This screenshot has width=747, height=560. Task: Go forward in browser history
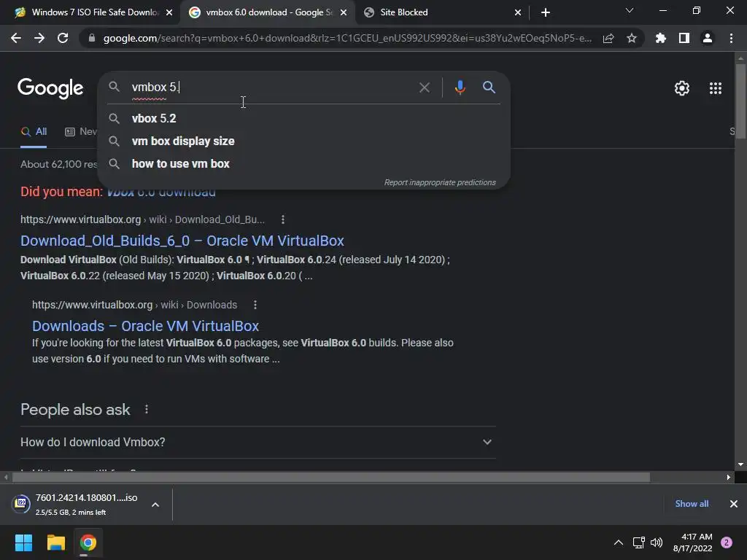[x=39, y=38]
